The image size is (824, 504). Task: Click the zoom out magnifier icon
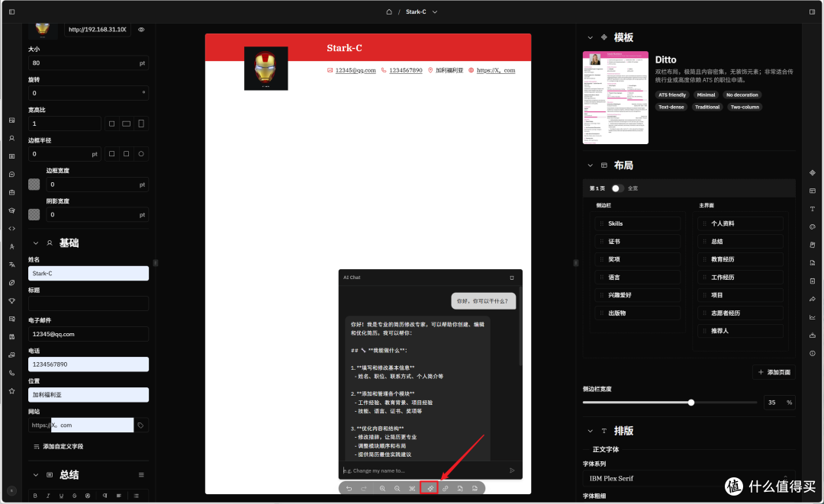click(398, 488)
